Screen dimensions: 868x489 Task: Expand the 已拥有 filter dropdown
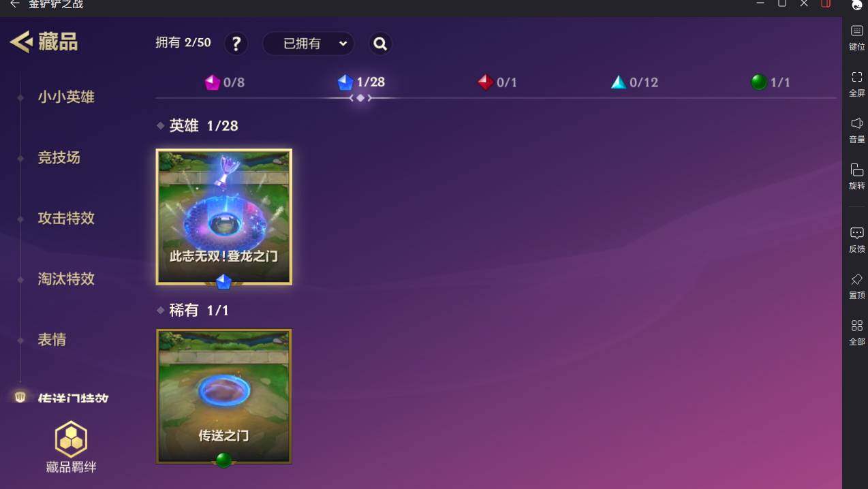tap(308, 44)
